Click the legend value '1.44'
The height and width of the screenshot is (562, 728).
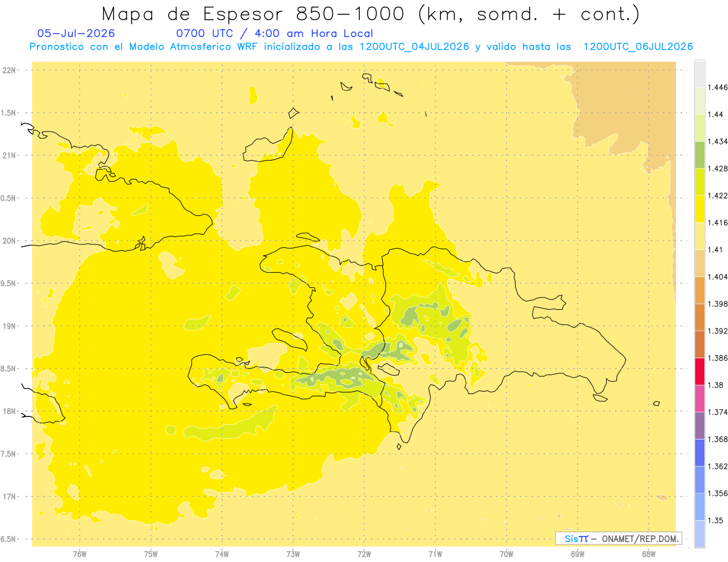click(715, 115)
